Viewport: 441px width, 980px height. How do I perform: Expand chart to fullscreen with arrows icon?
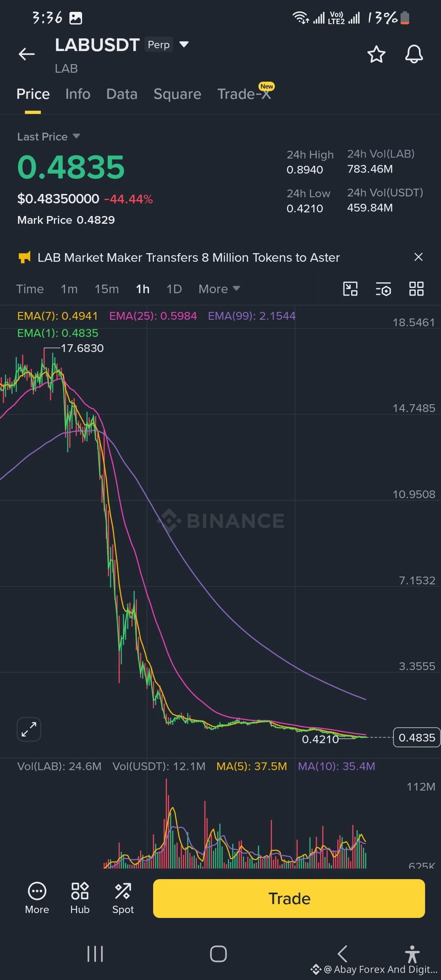click(x=29, y=729)
